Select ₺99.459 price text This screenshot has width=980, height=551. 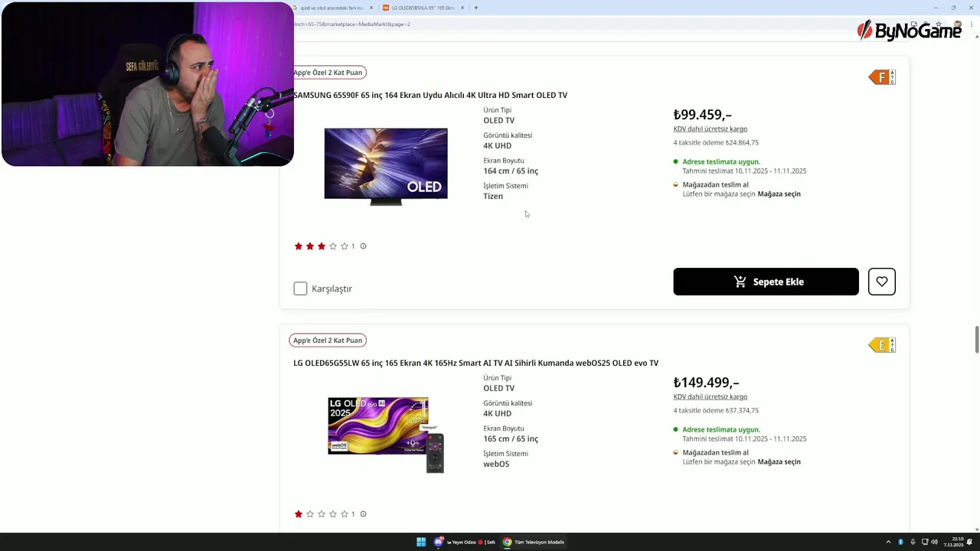coord(703,115)
